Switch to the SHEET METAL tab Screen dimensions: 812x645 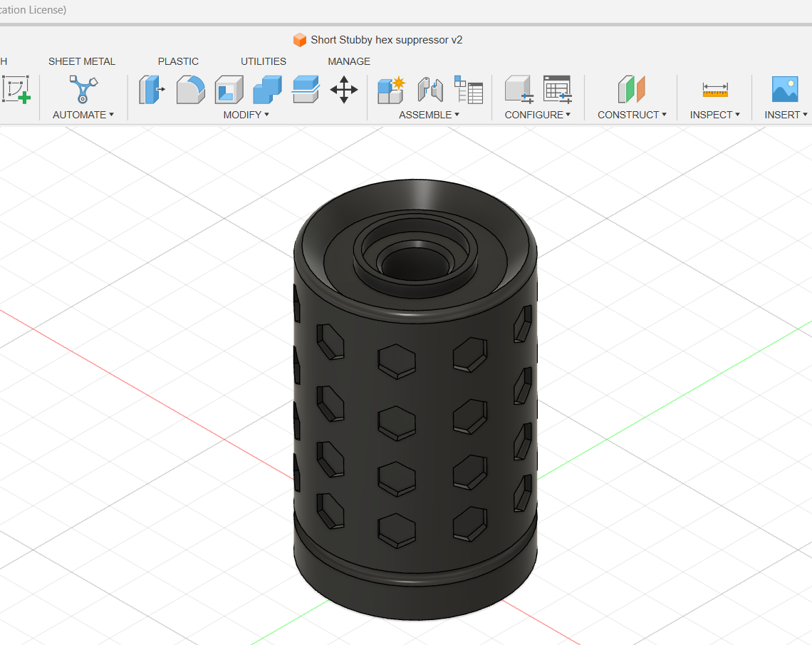tap(82, 62)
